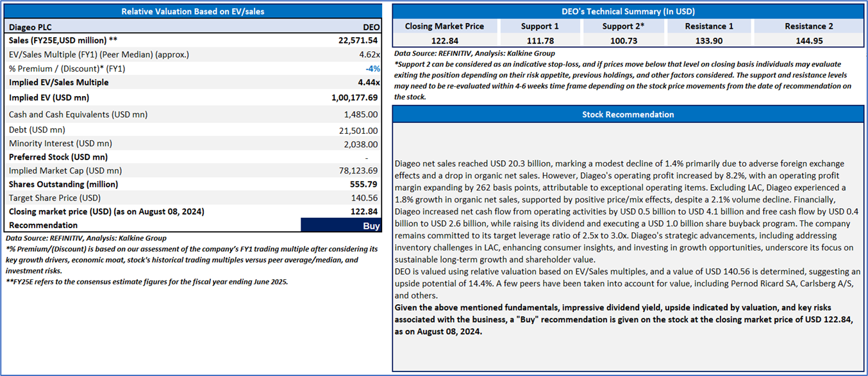Viewport: 868px width, 376px height.
Task: Select the 'Closing Market Price' column header
Action: 444,26
